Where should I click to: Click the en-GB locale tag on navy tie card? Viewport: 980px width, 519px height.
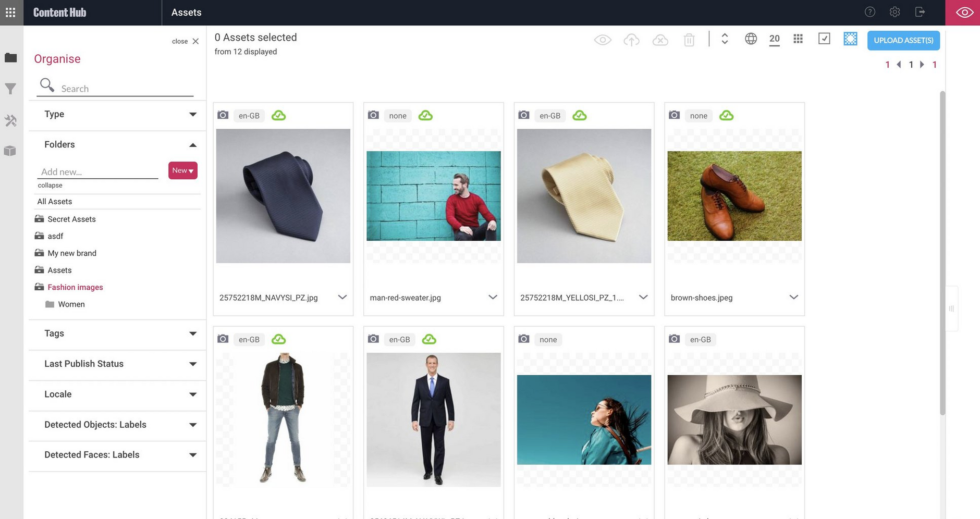249,116
